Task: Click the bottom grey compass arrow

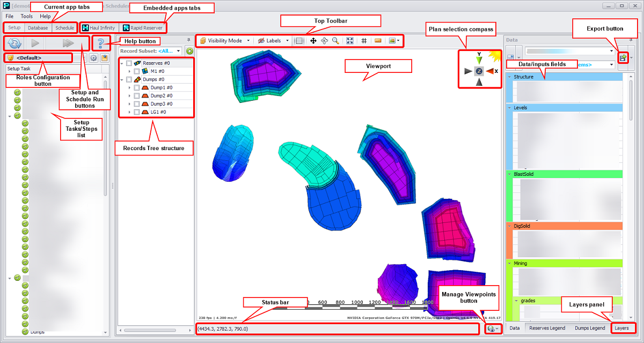Action: pos(479,81)
